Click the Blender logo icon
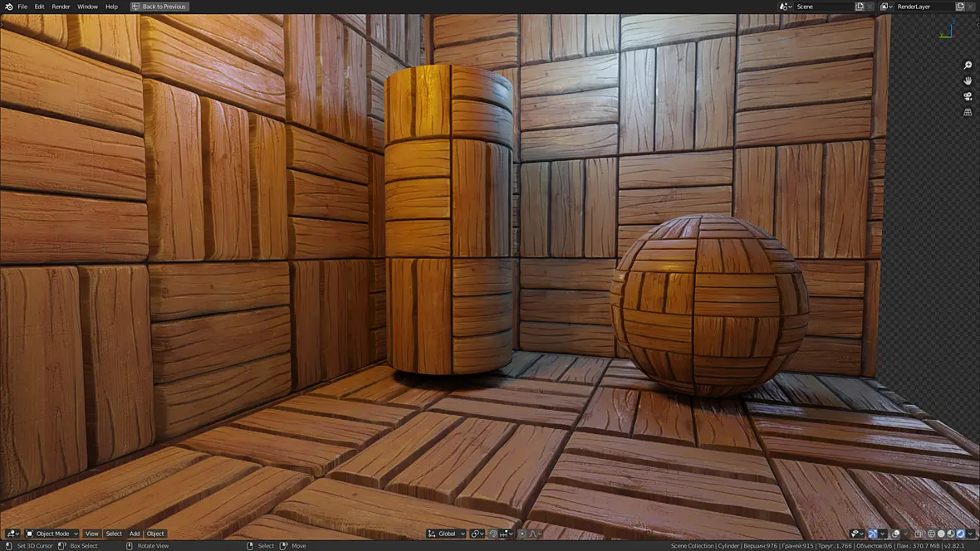 (x=9, y=7)
